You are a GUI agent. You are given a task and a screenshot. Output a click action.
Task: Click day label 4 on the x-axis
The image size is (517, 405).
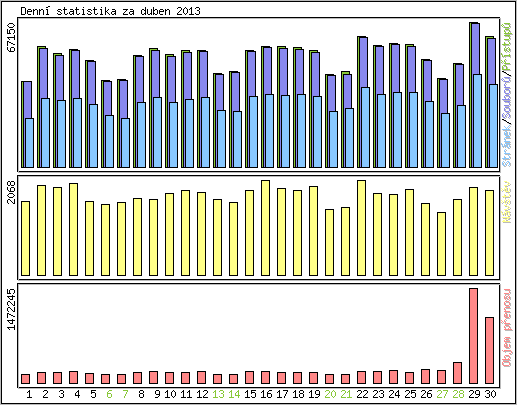77,394
